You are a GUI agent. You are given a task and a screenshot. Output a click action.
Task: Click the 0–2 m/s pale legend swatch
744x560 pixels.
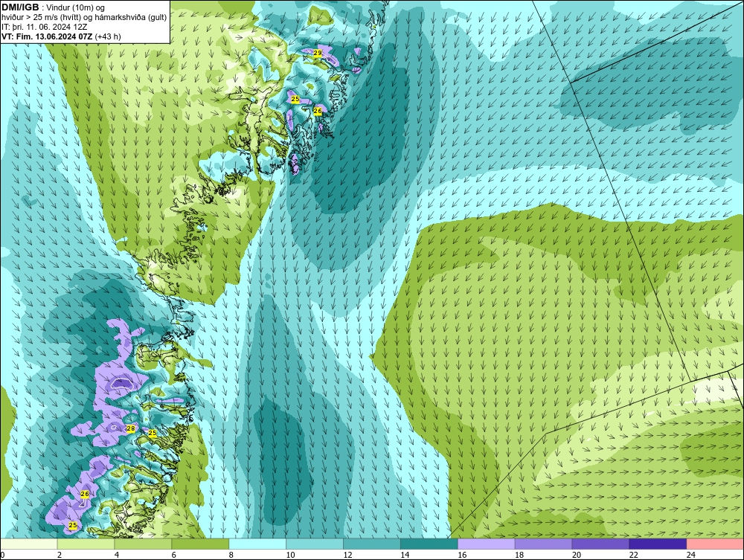pyautogui.click(x=29, y=544)
